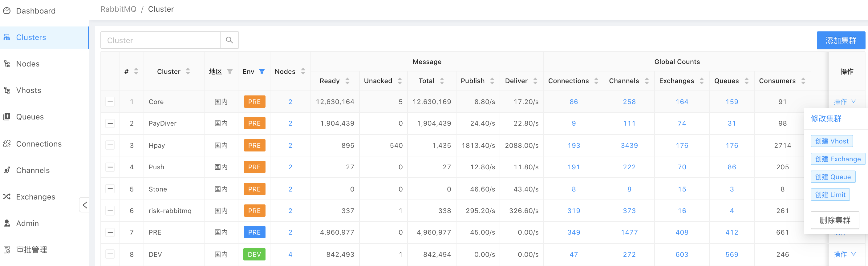This screenshot has width=868, height=266.
Task: Expand the DEV cluster row
Action: coord(110,254)
